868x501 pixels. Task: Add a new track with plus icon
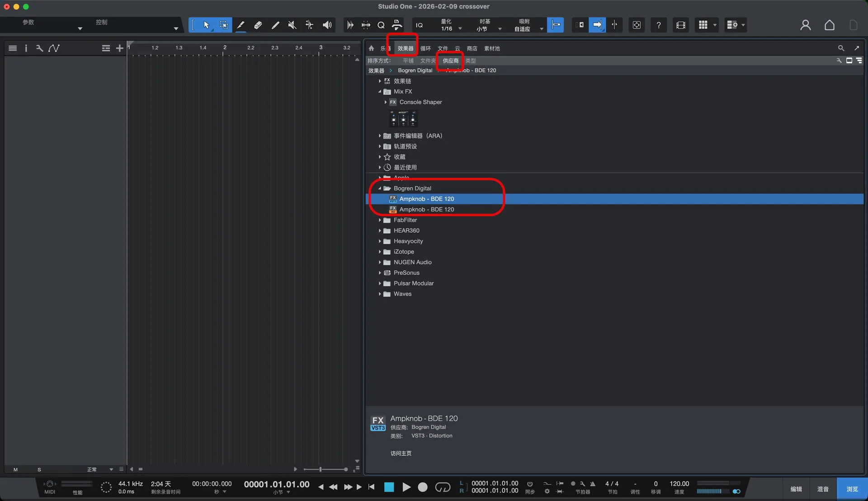[x=119, y=48]
